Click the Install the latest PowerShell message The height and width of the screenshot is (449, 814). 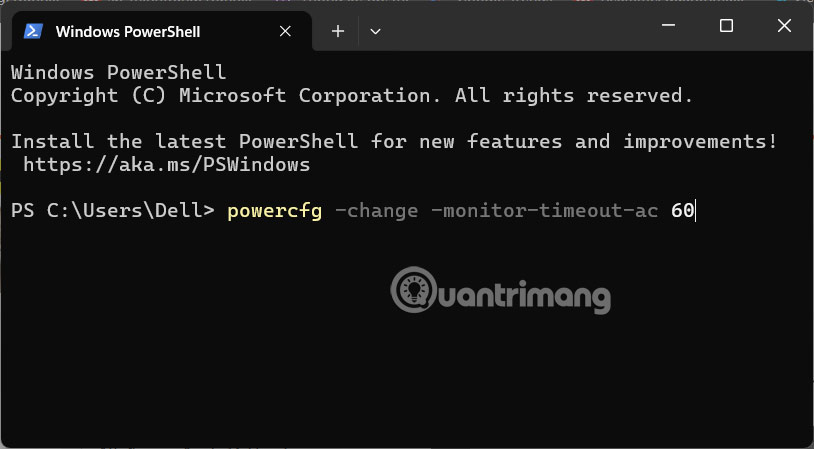(392, 141)
